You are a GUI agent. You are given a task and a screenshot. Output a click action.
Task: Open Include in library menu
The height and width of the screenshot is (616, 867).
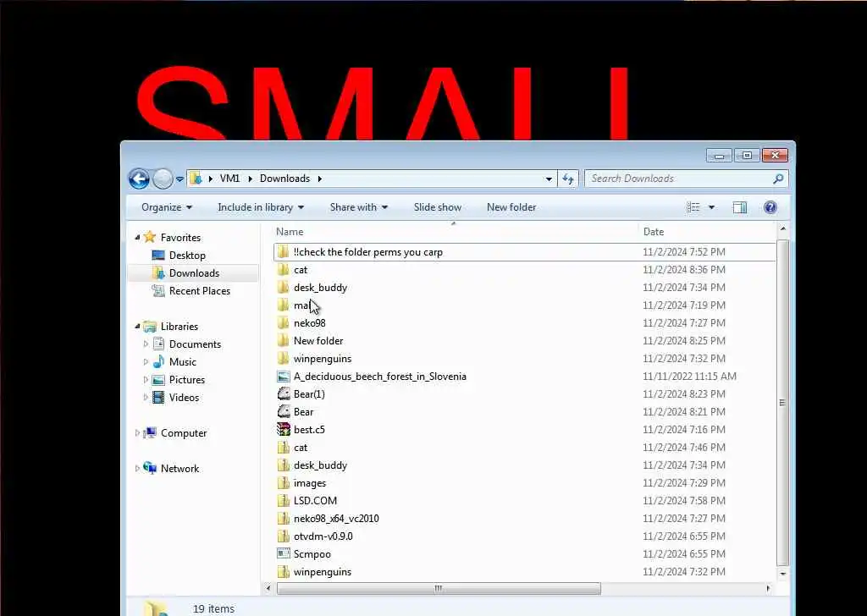point(261,207)
